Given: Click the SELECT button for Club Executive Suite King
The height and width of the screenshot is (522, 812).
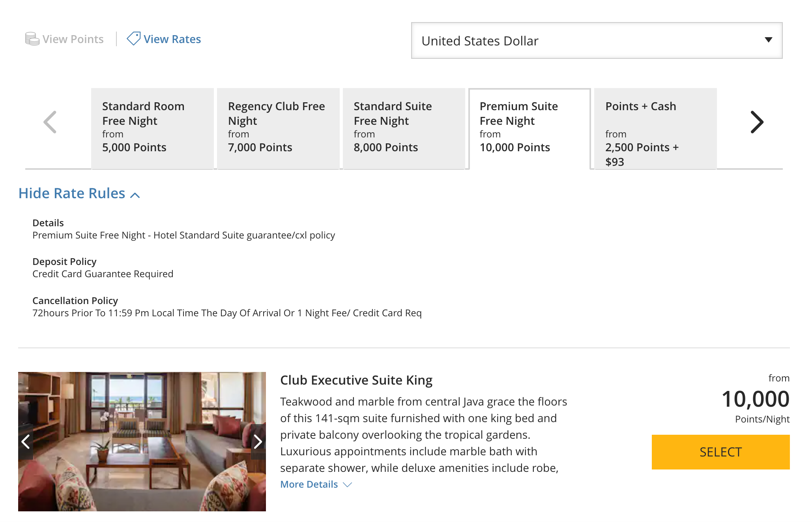Looking at the screenshot, I should click(720, 452).
